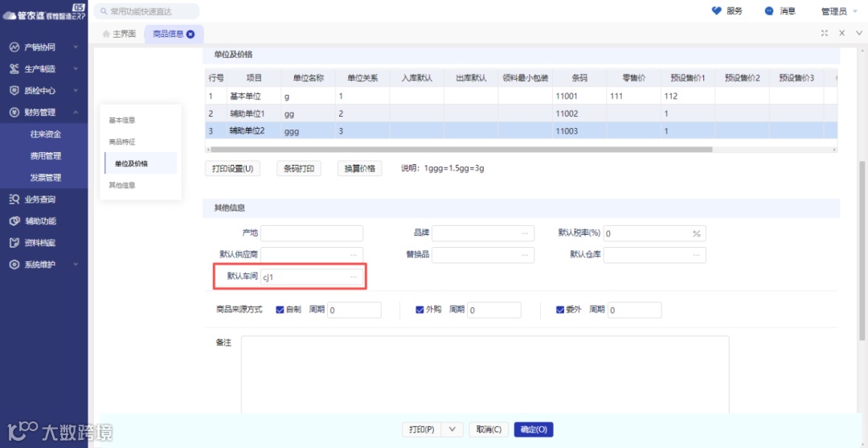Click the 换算价格 button
Image resolution: width=868 pixels, height=448 pixels.
pos(360,169)
